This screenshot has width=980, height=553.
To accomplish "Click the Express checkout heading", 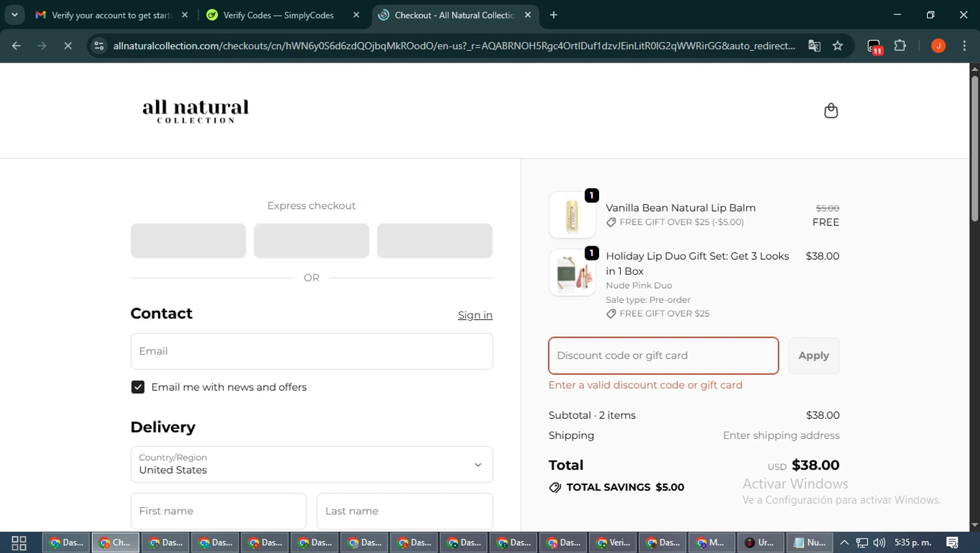I will pos(311,206).
